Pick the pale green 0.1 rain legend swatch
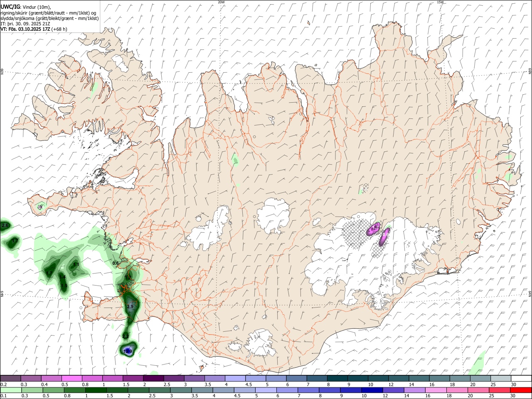This screenshot has height=399, width=532. tap(11, 390)
